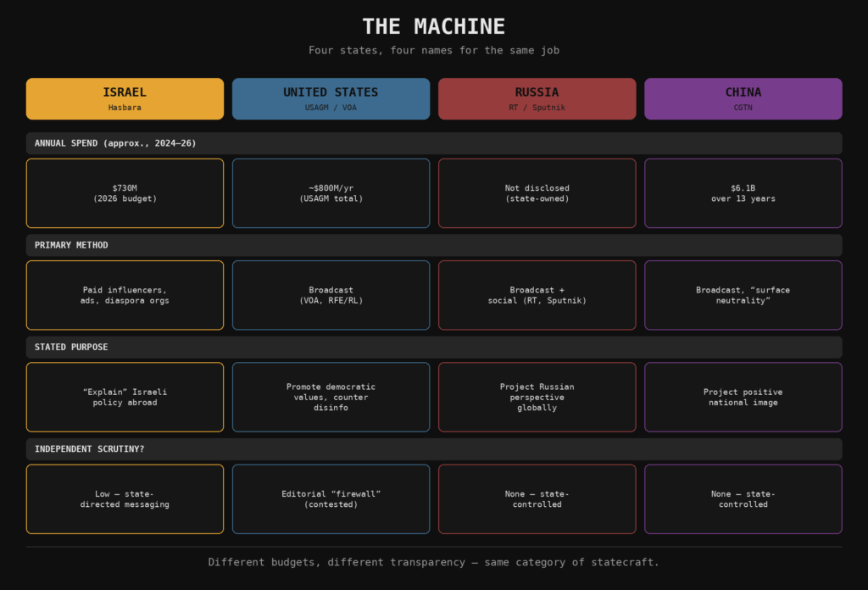Viewport: 868px width, 590px height.
Task: Click 'Promote democratic values, counter disinfo' cell
Action: (331, 397)
